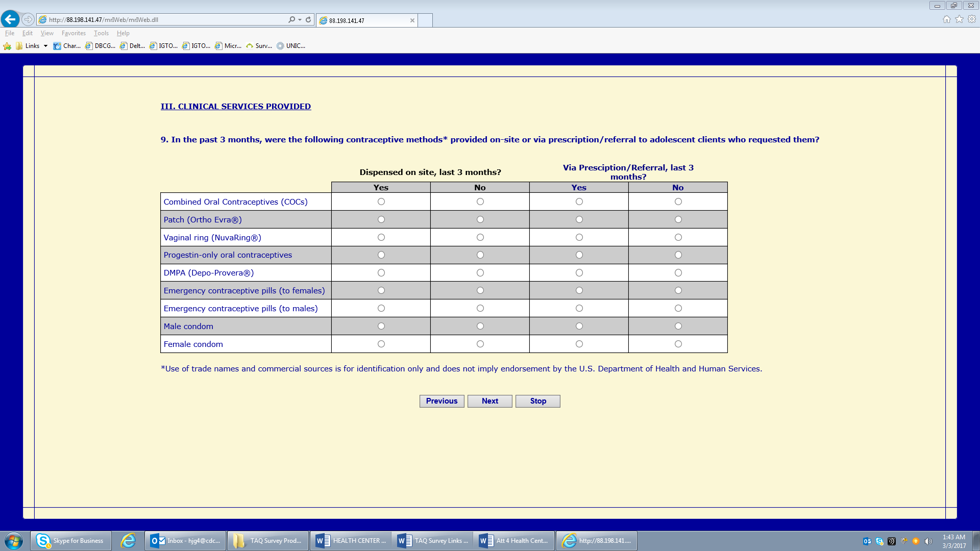Viewport: 980px width, 551px height.
Task: Click the add to favorites bar star icon
Action: pyautogui.click(x=7, y=46)
